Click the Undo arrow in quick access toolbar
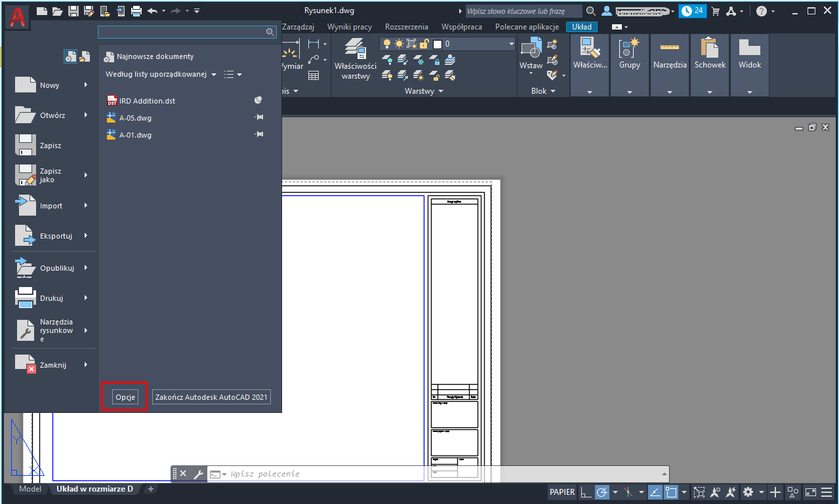Screen dimensions: 839x504 (152, 11)
